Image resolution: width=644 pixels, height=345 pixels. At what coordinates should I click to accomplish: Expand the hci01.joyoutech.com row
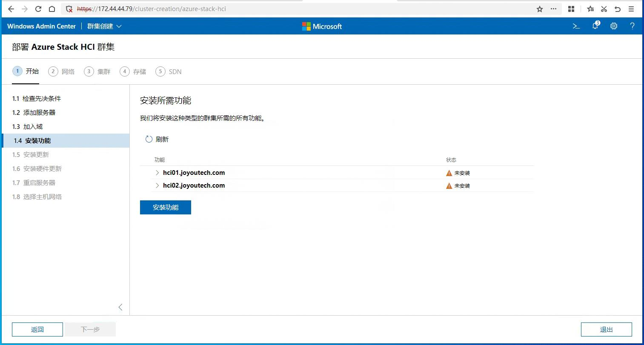(x=157, y=173)
